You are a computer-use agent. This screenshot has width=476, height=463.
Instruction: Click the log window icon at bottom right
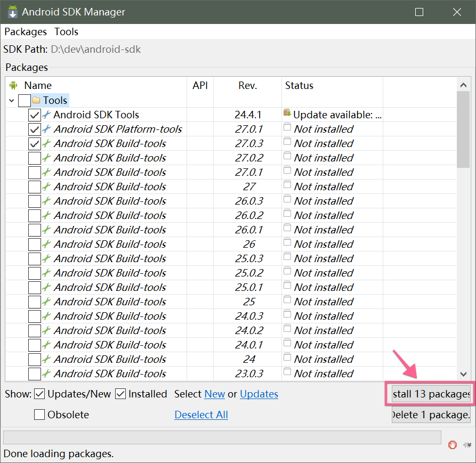(467, 445)
